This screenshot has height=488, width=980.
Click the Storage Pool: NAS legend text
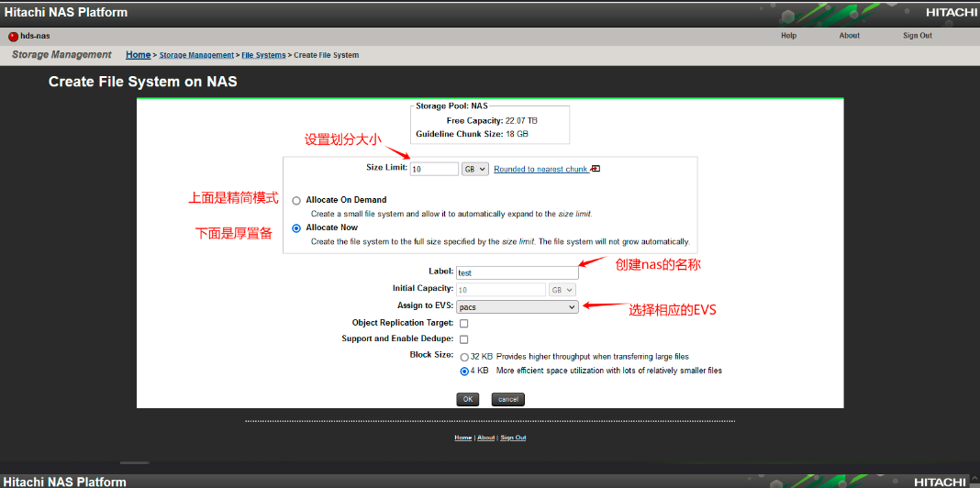click(x=451, y=106)
